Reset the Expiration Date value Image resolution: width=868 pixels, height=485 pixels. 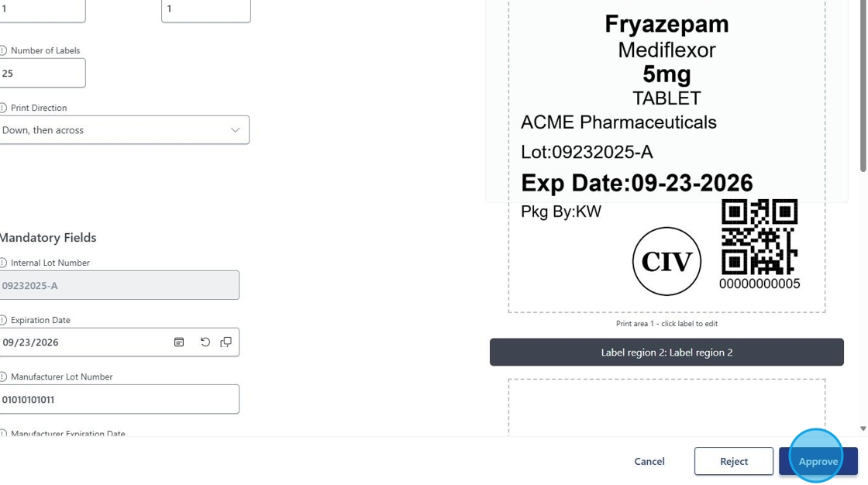click(x=205, y=342)
